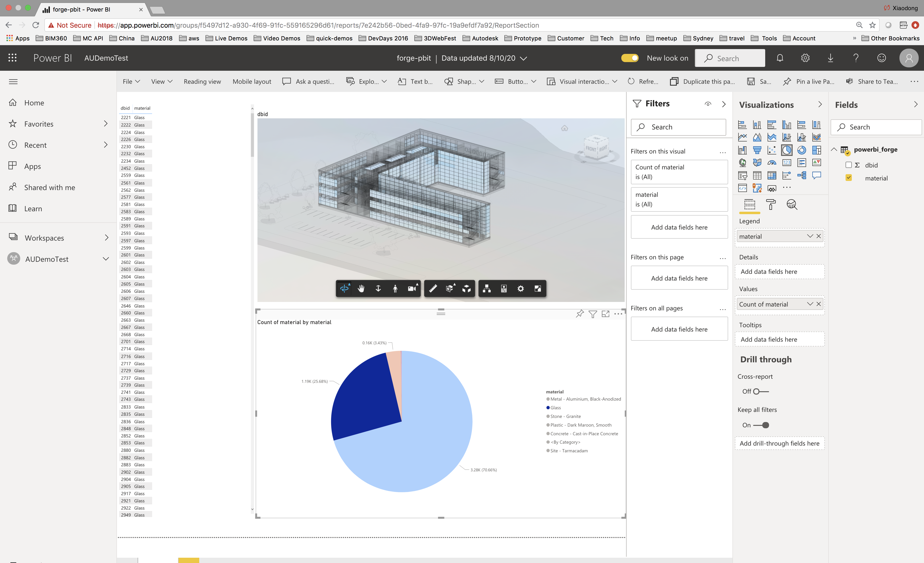Viewport: 924px width, 563px height.
Task: Expand the Favorites navigation flyout
Action: (106, 124)
